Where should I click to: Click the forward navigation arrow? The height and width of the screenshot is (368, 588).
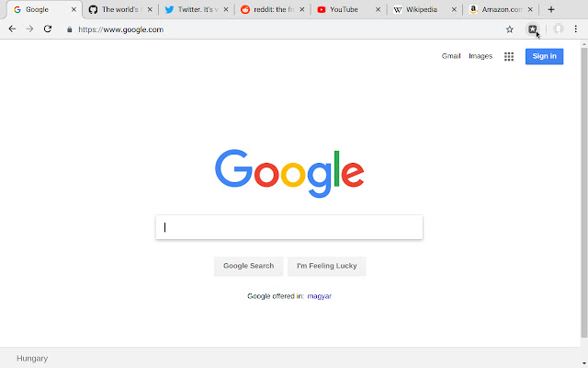pyautogui.click(x=29, y=29)
